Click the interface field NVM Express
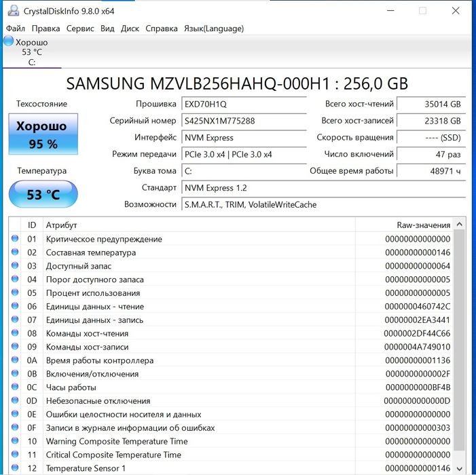 click(244, 138)
